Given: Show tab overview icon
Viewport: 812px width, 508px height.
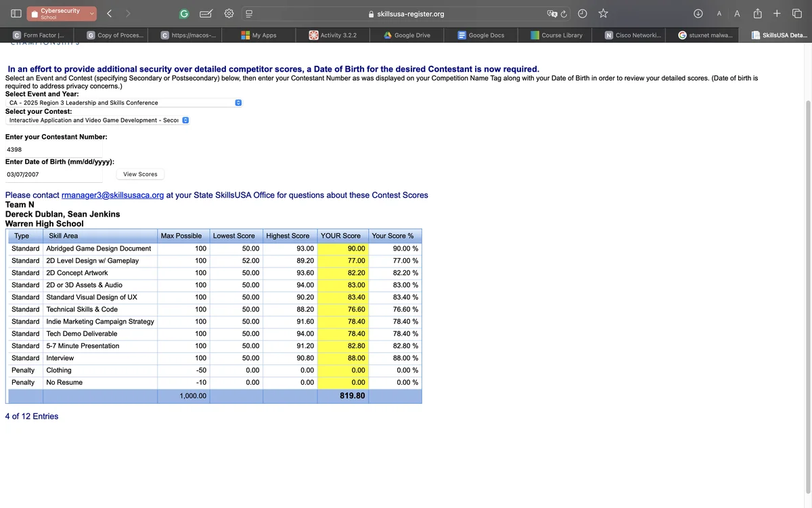Looking at the screenshot, I should pyautogui.click(x=796, y=14).
